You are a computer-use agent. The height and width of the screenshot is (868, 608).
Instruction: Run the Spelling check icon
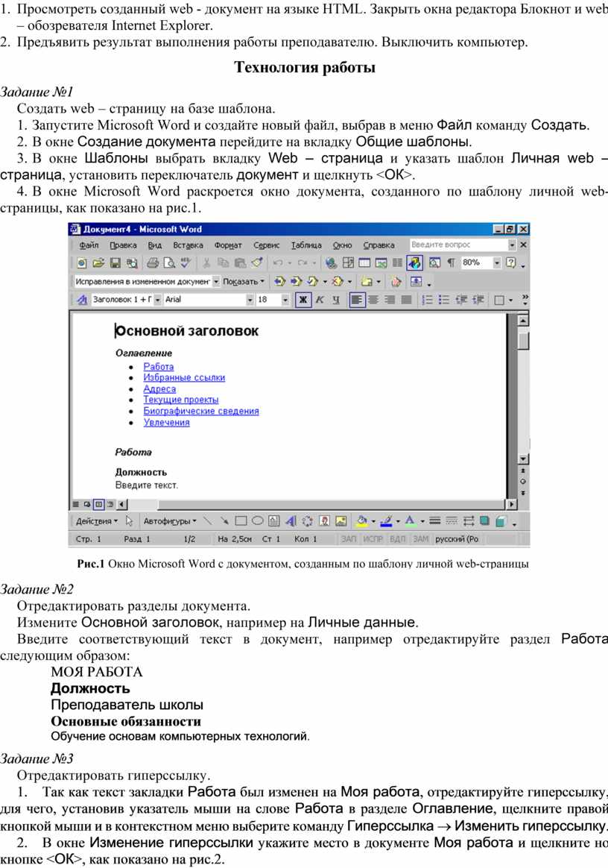[186, 263]
